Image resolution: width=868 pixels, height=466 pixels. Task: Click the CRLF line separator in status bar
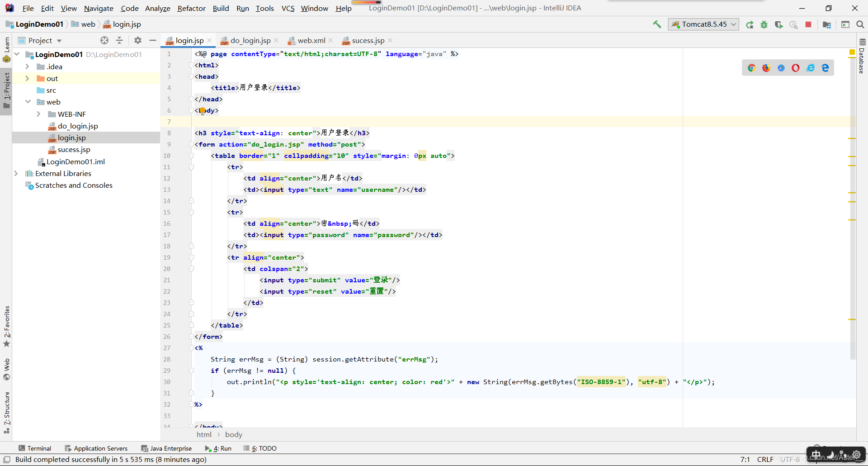(765, 459)
